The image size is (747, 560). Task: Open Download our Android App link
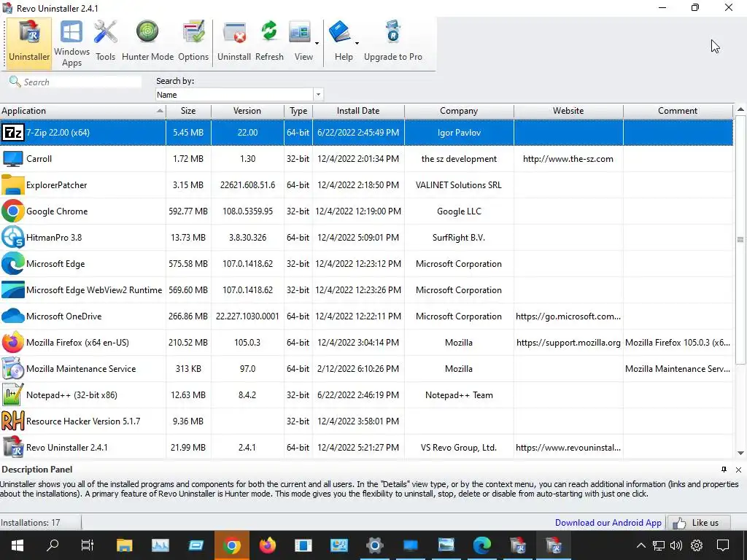tap(608, 522)
